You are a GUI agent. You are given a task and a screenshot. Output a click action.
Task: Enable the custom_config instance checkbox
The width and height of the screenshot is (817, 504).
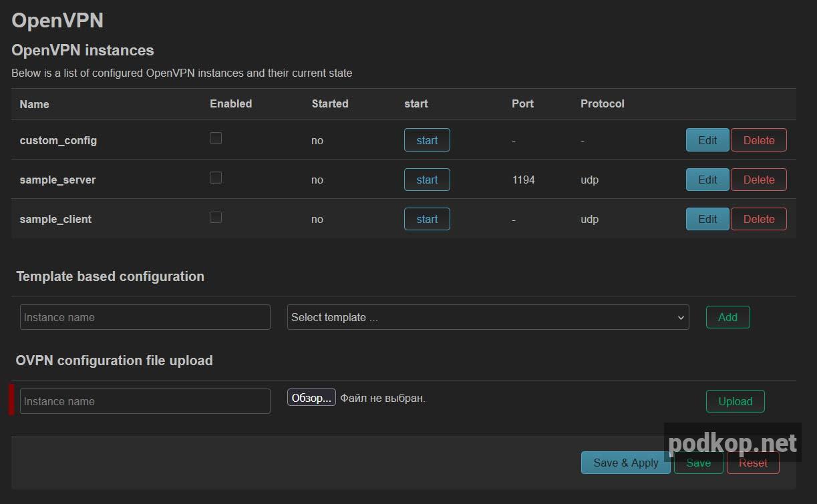point(215,138)
